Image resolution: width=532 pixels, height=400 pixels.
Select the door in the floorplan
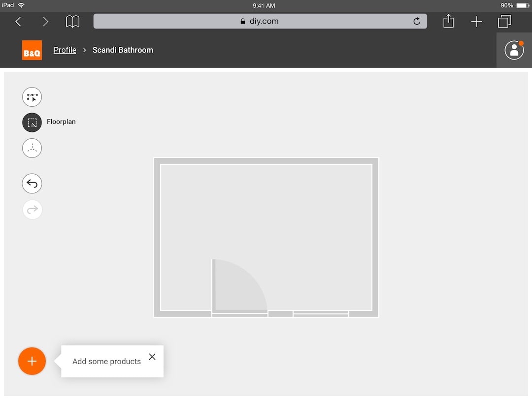[x=239, y=288]
